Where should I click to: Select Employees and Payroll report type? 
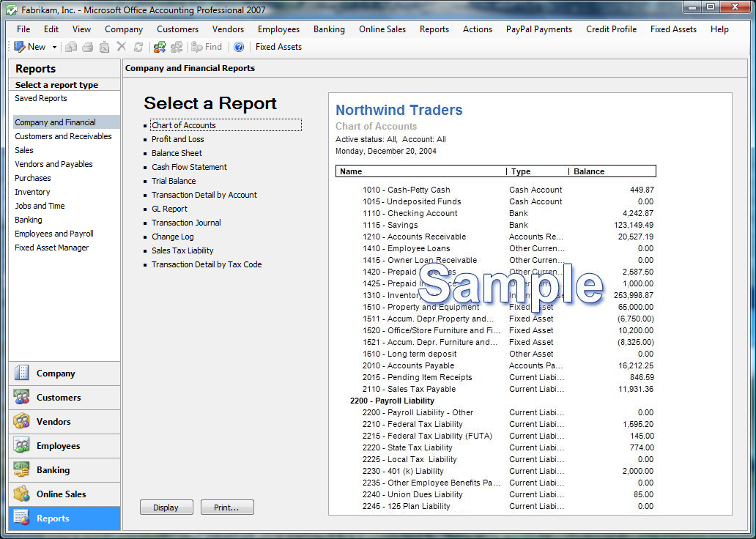(54, 234)
